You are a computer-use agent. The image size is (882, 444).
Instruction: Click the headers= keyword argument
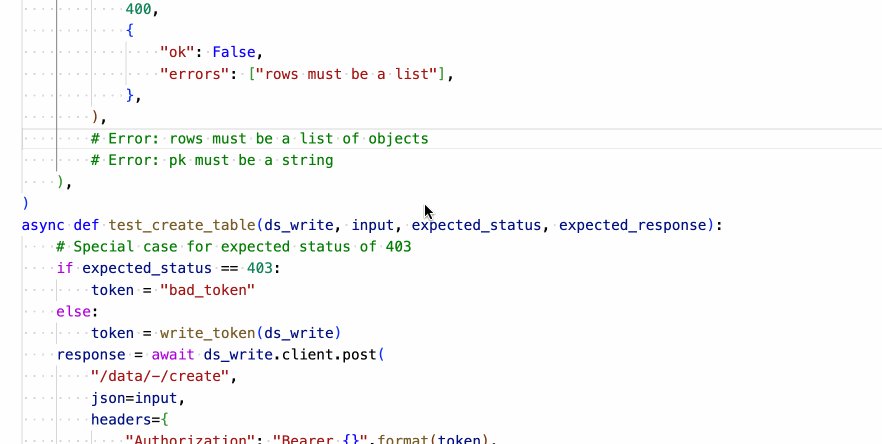[x=125, y=420]
